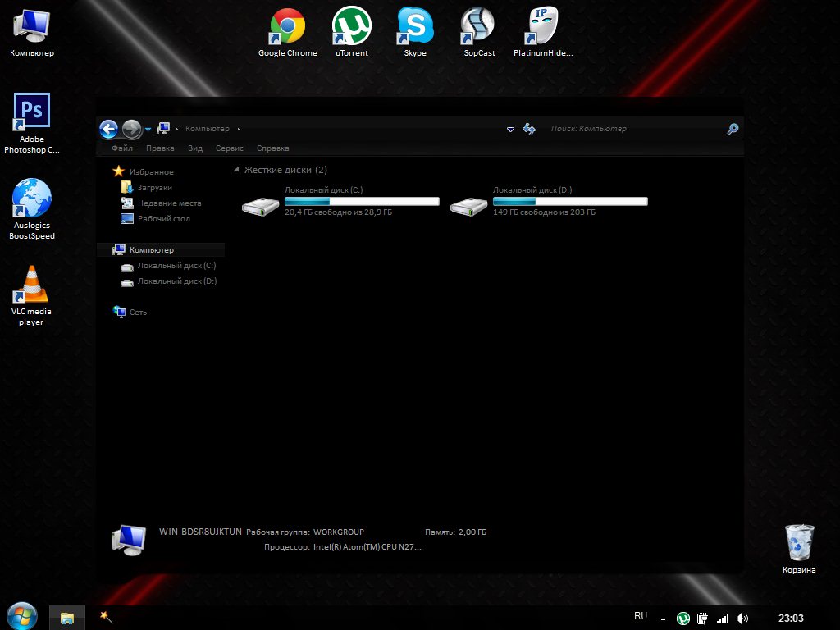Viewport: 840px width, 630px height.
Task: Expand the address bar history dropdown
Action: coord(510,130)
